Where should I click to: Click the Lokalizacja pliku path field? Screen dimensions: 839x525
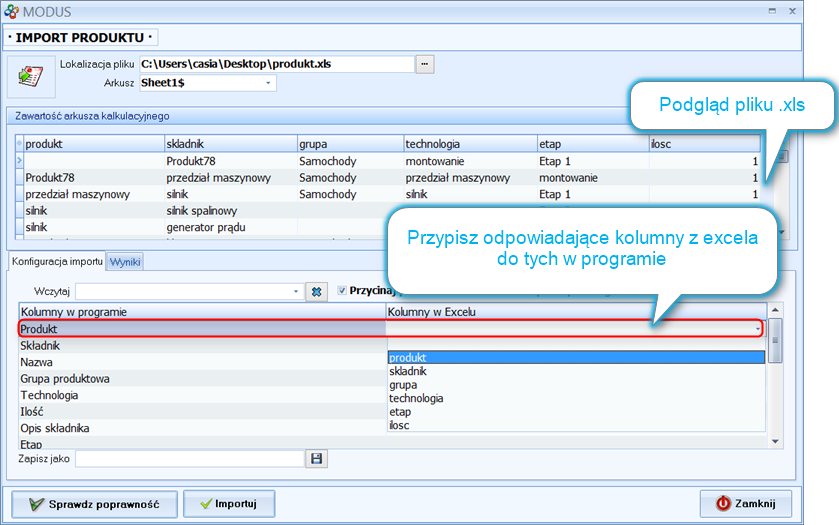[x=277, y=64]
